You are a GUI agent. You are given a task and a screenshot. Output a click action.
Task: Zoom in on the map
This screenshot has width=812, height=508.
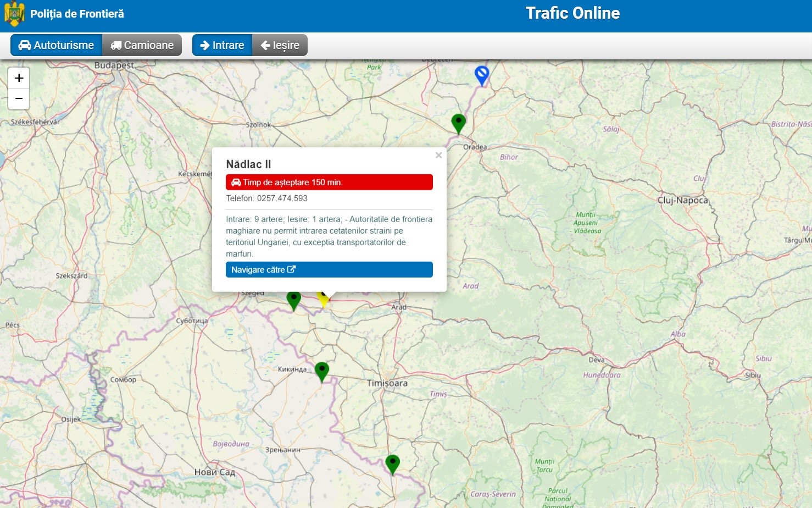(x=19, y=78)
